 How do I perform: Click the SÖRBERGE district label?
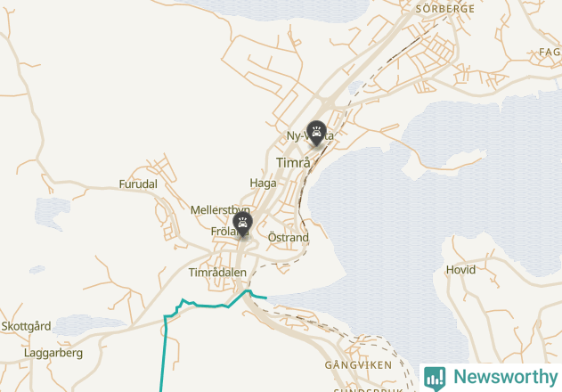click(445, 9)
